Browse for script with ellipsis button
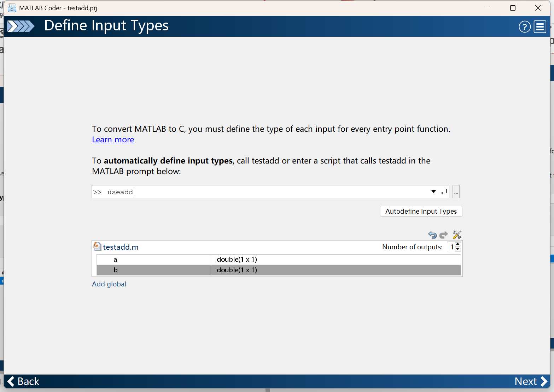Image resolution: width=554 pixels, height=392 pixels. tap(456, 192)
